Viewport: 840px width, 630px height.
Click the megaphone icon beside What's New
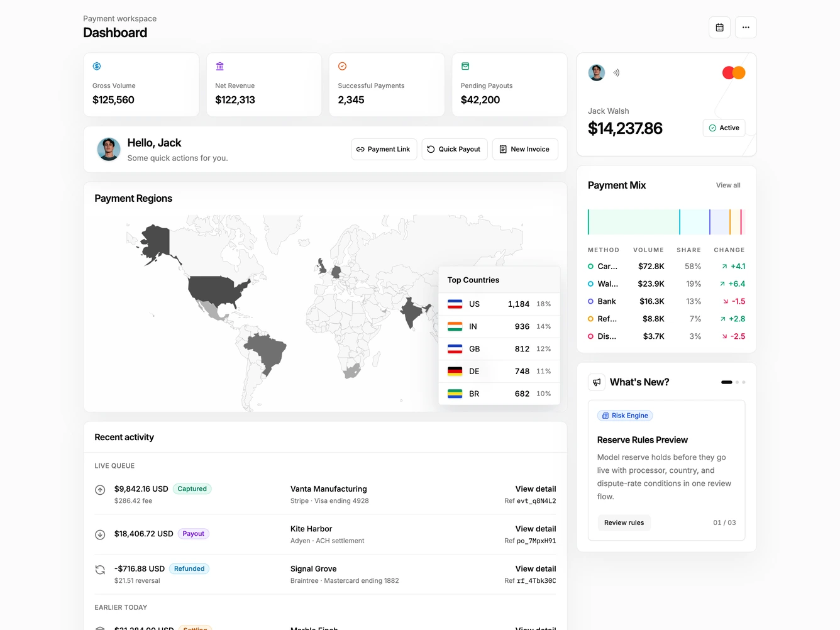point(597,382)
